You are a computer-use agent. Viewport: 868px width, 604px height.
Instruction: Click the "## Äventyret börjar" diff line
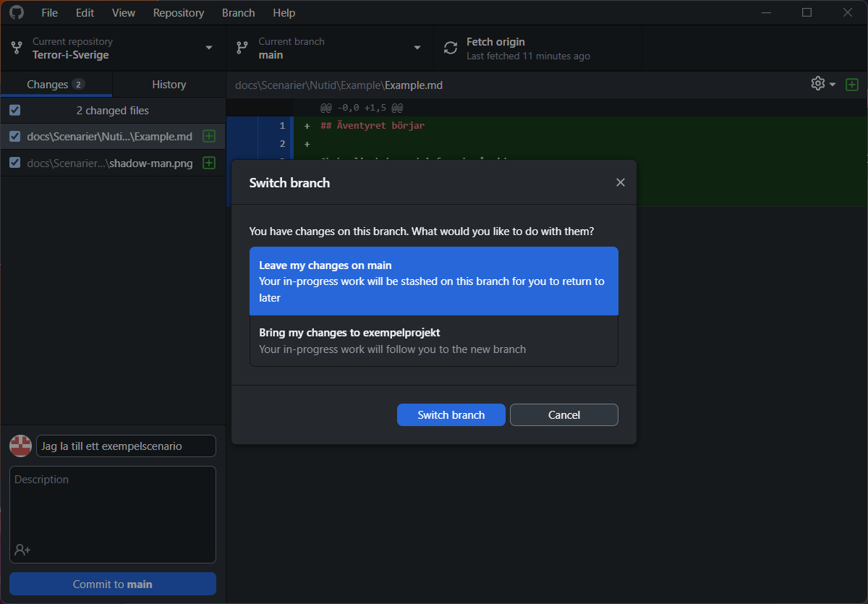(x=373, y=125)
